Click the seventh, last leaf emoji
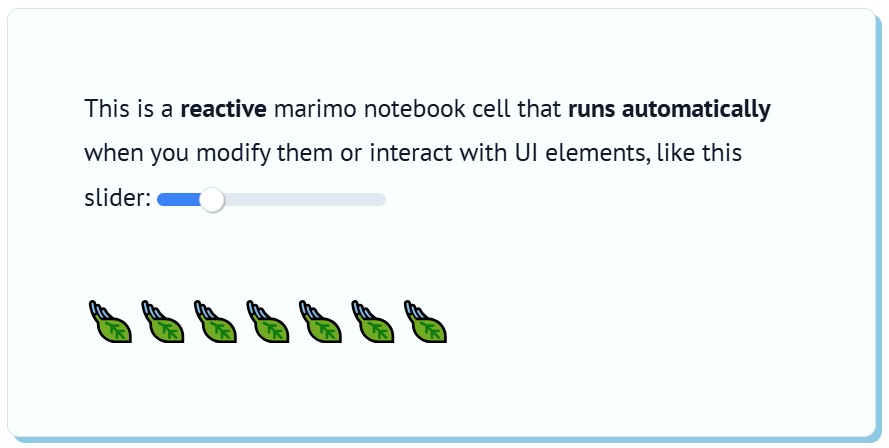Screen dimensions: 889x448 click(x=425, y=322)
